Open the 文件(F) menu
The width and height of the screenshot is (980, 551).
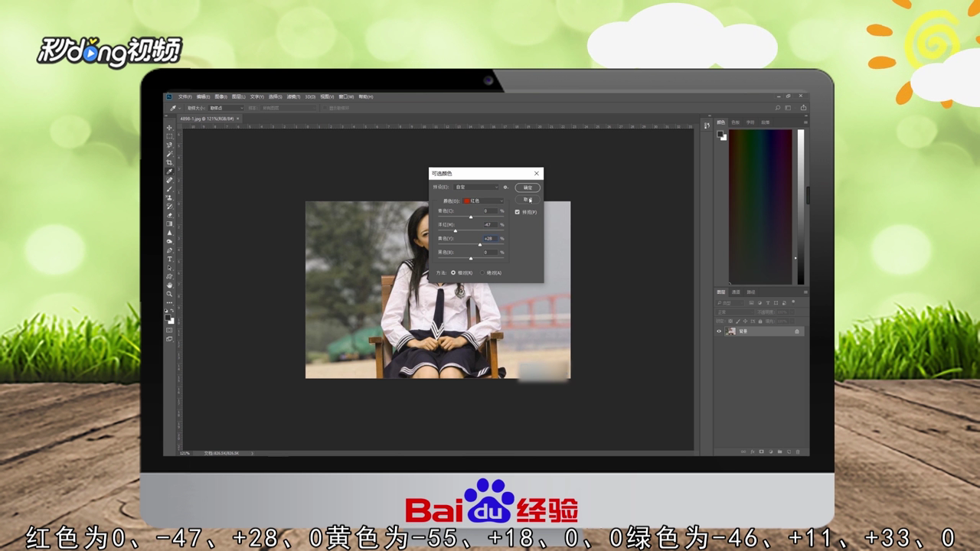(x=185, y=97)
